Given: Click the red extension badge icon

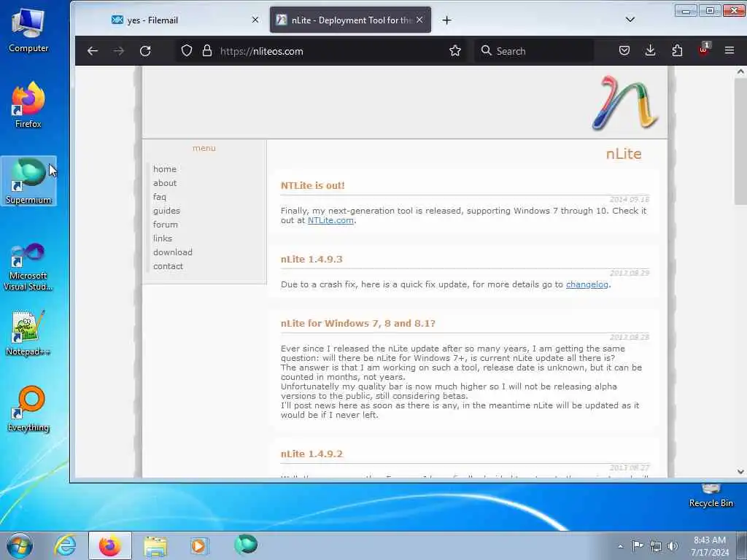Looking at the screenshot, I should tap(704, 50).
